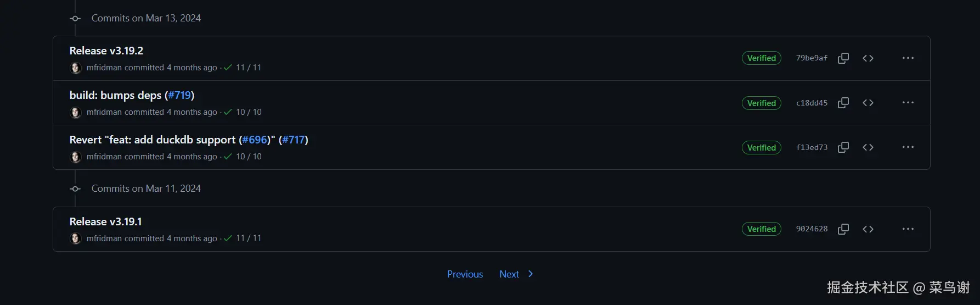Copy full SHA for commit c18dd45
This screenshot has width=980, height=305.
point(843,103)
